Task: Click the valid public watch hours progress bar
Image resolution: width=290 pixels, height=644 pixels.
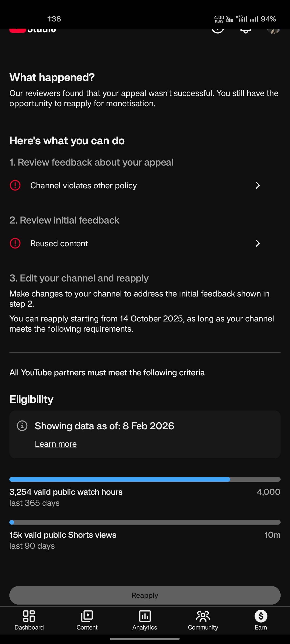Action: (145, 480)
